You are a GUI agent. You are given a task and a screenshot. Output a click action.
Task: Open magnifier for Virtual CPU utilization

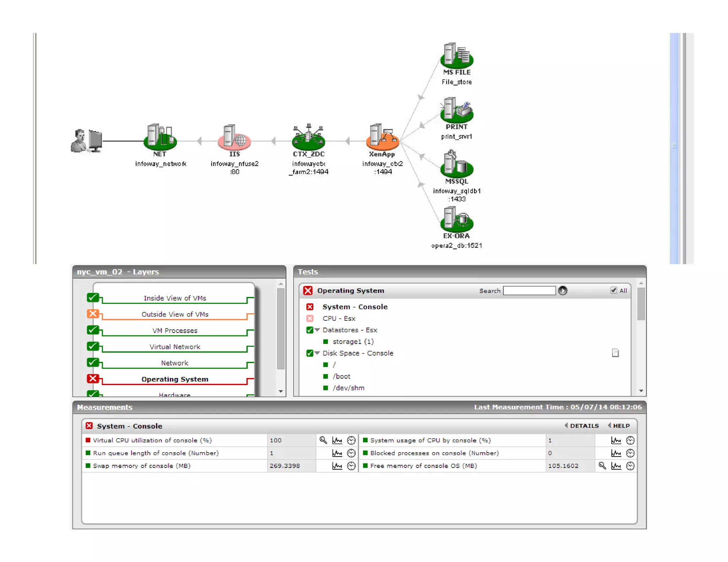click(x=323, y=440)
